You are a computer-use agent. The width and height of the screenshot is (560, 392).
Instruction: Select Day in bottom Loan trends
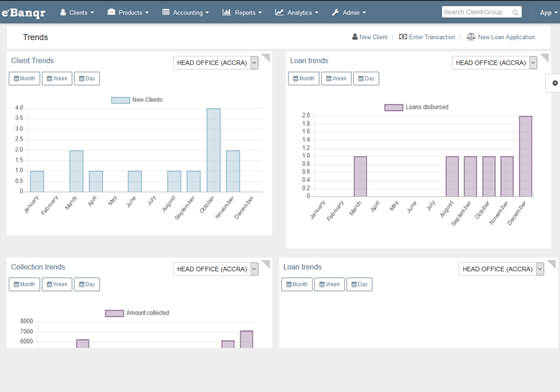(x=359, y=285)
